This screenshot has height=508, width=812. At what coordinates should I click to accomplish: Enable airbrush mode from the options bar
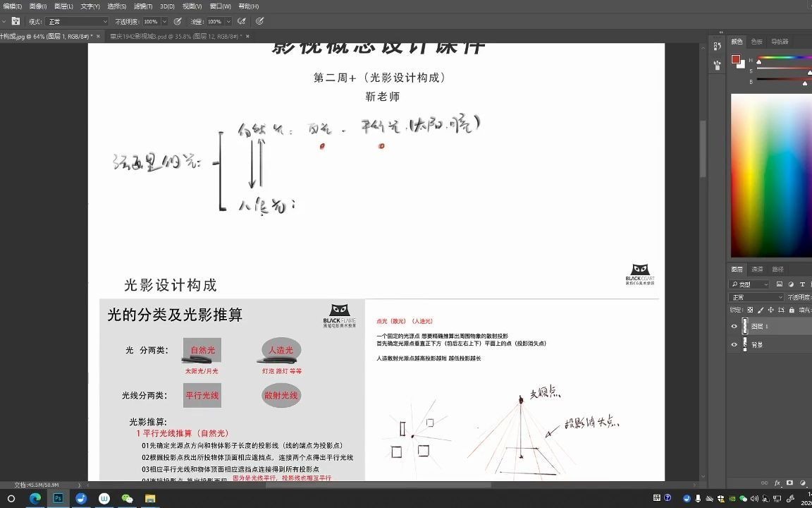click(242, 22)
